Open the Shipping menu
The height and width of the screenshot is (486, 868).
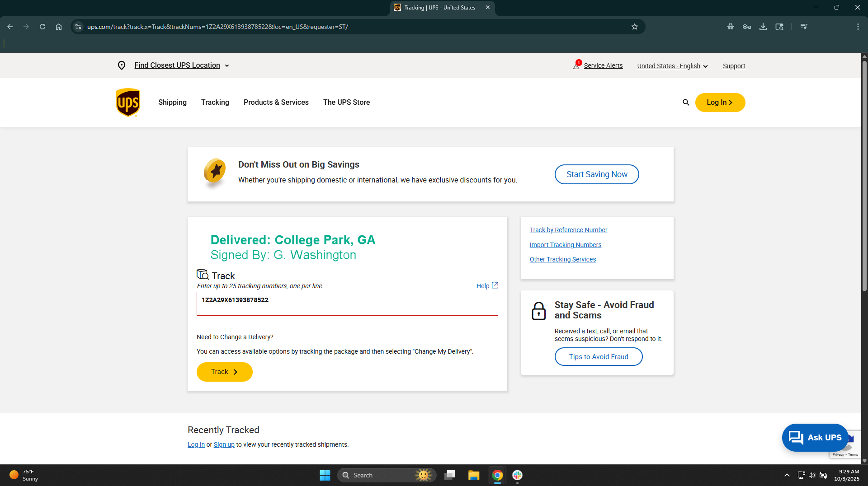(x=172, y=103)
